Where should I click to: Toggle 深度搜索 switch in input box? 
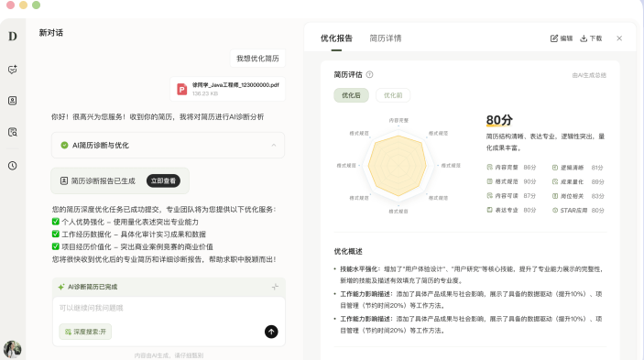point(85,332)
